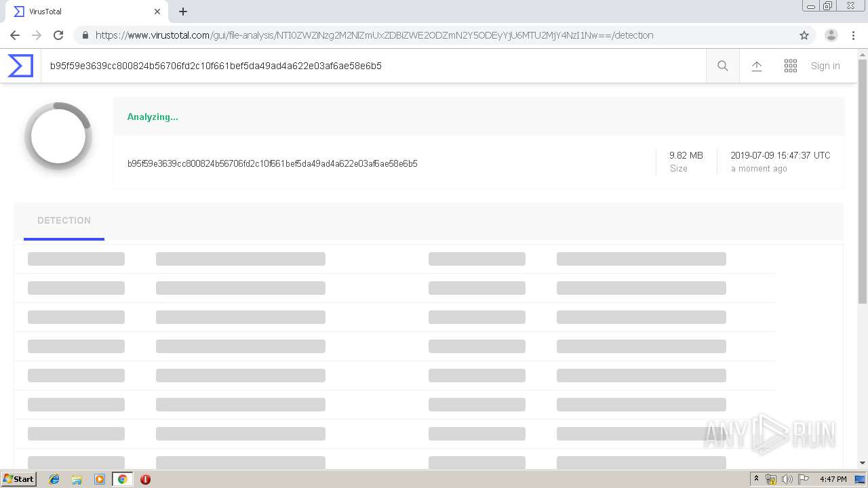Click the scrollbar up arrow
The image size is (868, 488).
863,54
